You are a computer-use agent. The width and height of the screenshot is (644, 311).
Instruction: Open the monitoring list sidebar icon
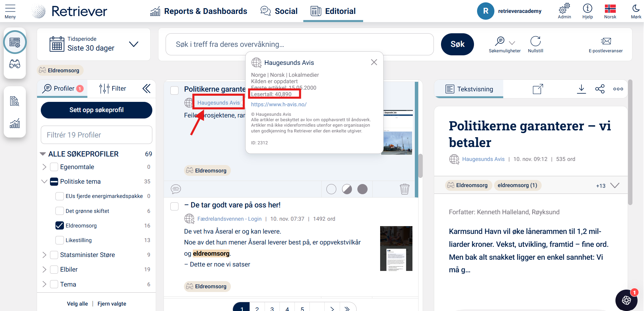click(15, 42)
